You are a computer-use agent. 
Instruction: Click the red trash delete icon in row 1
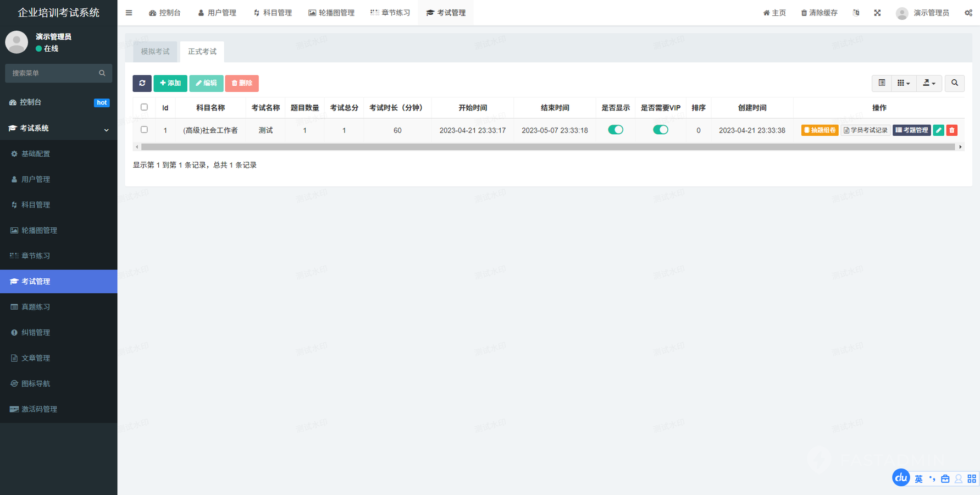pyautogui.click(x=952, y=130)
